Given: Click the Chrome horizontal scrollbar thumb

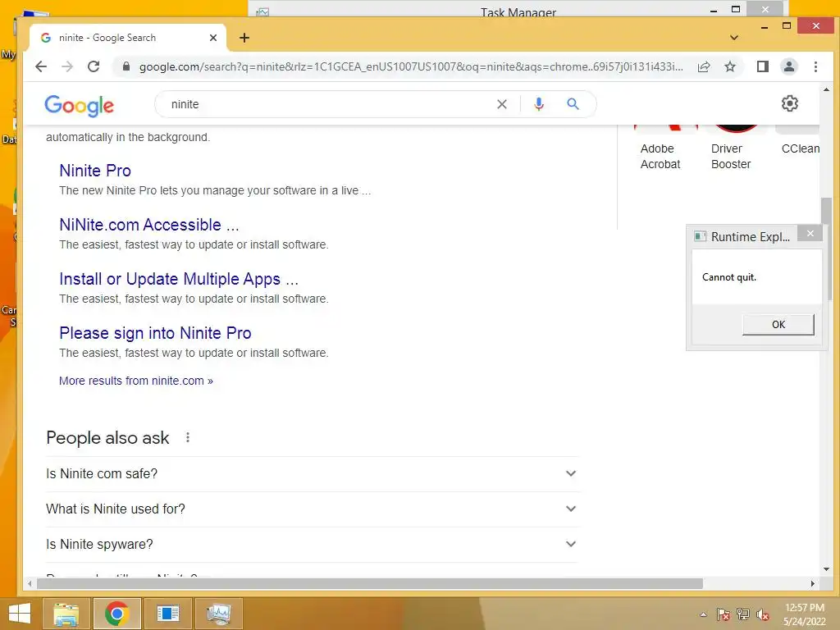Looking at the screenshot, I should (x=370, y=583).
